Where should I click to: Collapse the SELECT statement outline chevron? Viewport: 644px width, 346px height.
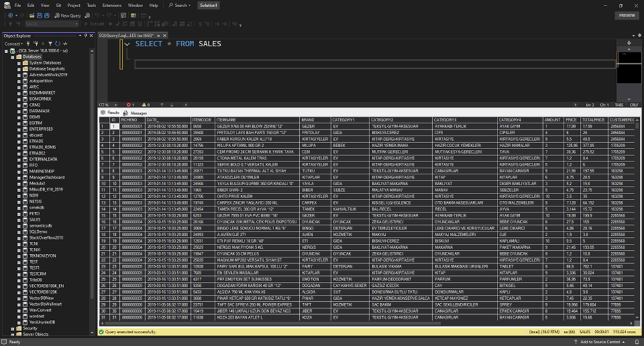(127, 44)
